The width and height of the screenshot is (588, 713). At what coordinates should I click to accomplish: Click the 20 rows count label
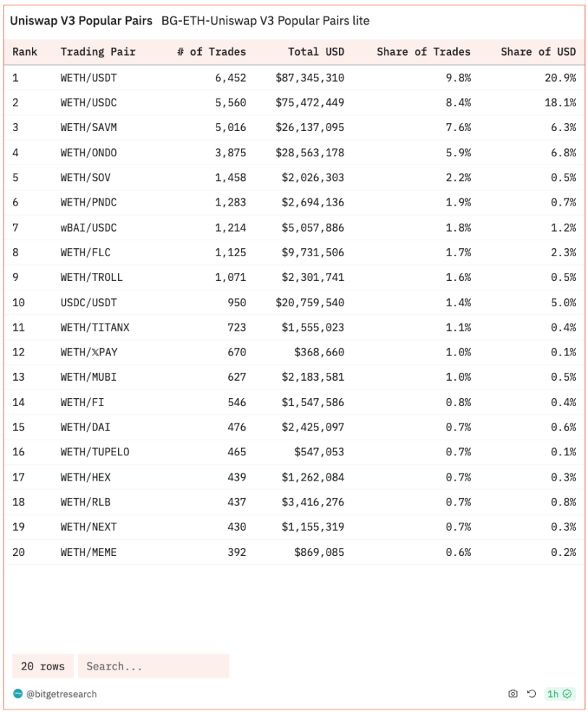coord(43,666)
